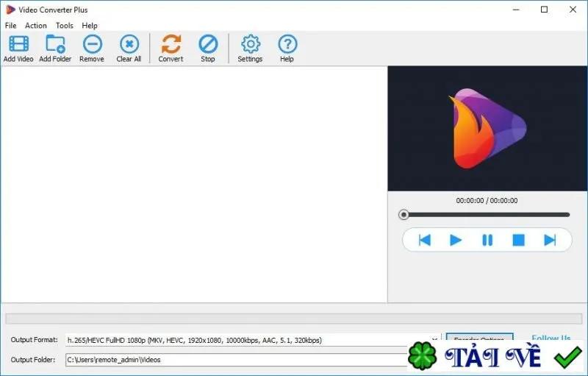Open the Output Format dropdown
The image size is (588, 376).
[x=253, y=340]
